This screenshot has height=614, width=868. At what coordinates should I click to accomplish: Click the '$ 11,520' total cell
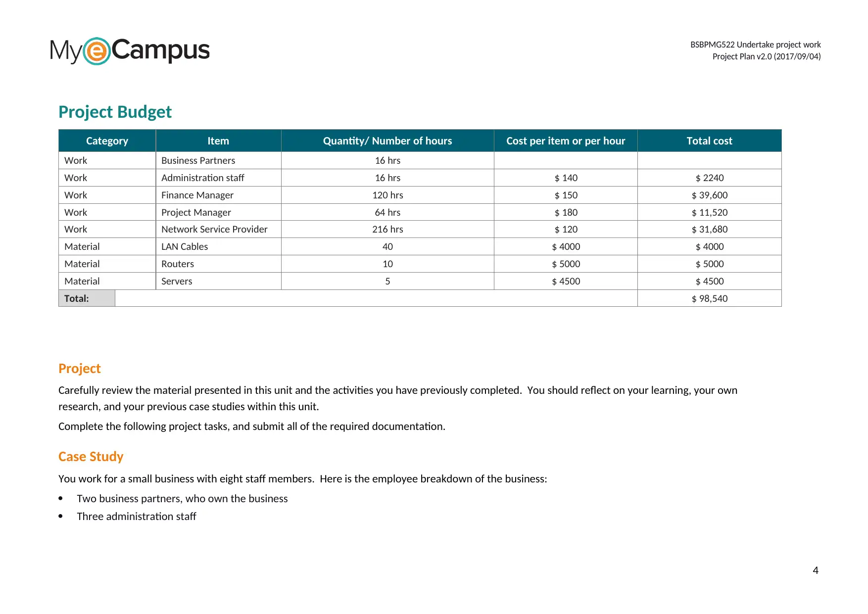tap(709, 212)
